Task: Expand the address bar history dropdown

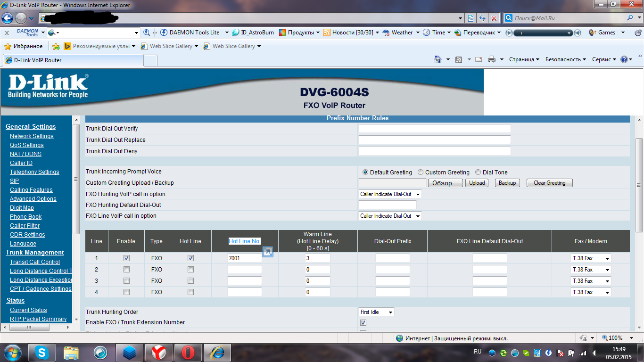Action: click(461, 18)
